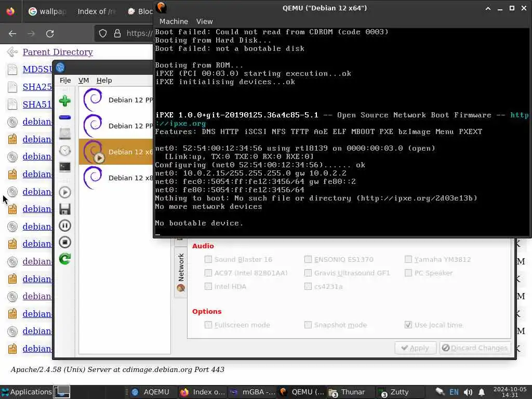Stop the VM with the stop icon
The image size is (532, 399).
point(65,242)
